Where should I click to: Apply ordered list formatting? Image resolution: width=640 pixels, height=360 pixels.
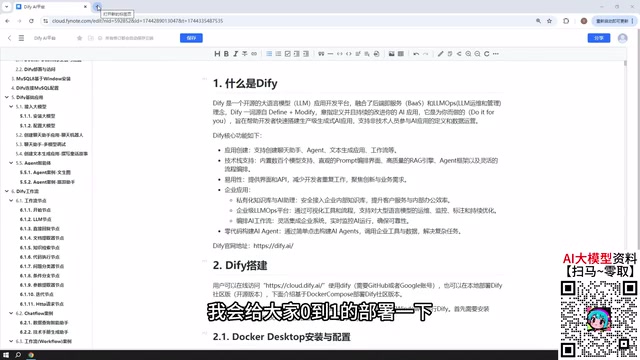[278, 54]
